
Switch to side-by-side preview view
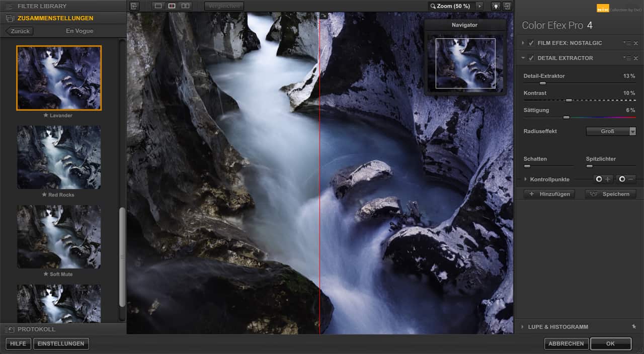click(185, 6)
